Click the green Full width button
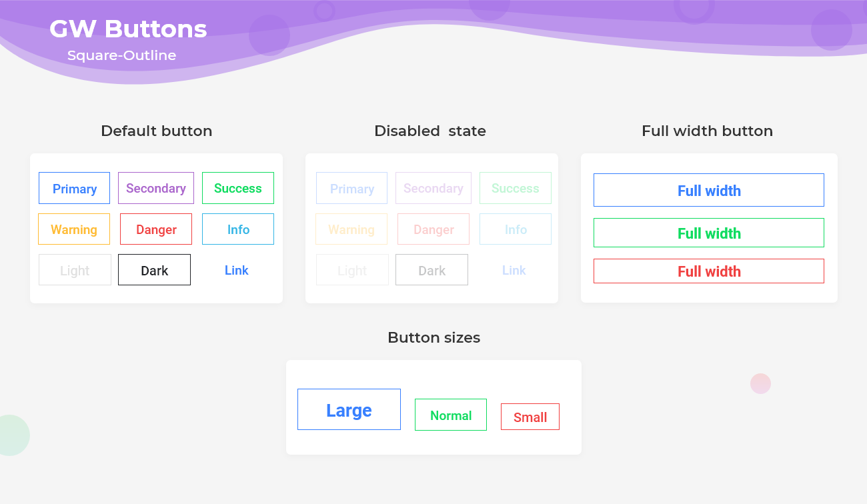 [708, 232]
